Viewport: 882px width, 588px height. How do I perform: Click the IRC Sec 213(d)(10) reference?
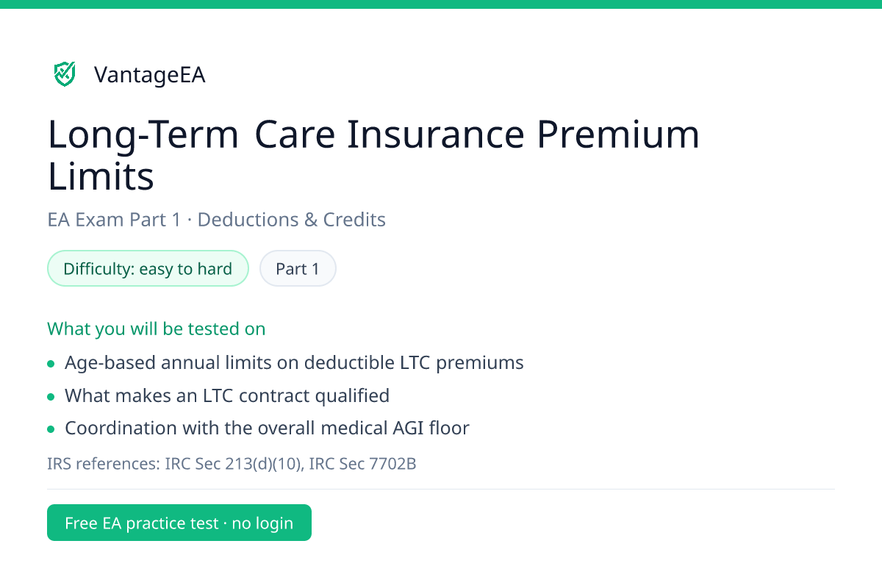234,464
